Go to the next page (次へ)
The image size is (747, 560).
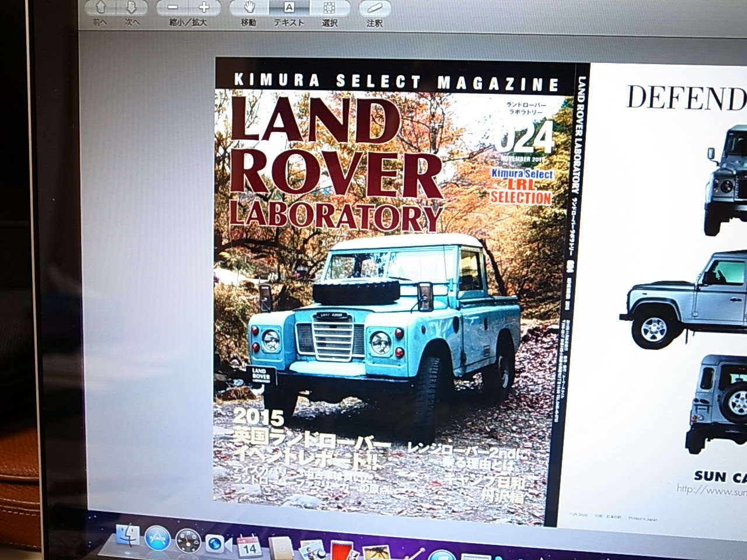132,9
